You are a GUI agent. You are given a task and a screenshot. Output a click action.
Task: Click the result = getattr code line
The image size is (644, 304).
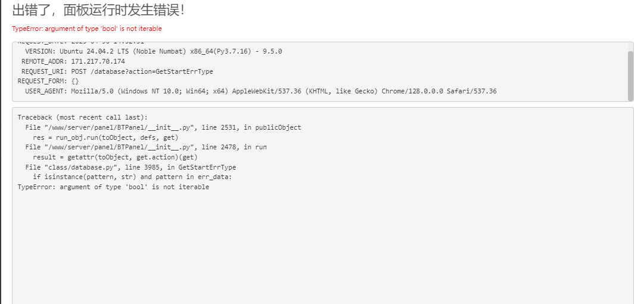[x=116, y=157]
